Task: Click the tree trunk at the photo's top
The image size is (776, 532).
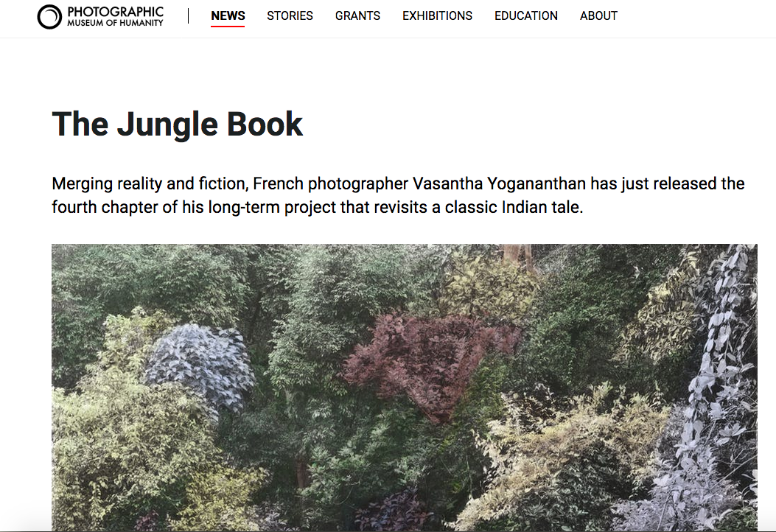Action: [x=517, y=256]
